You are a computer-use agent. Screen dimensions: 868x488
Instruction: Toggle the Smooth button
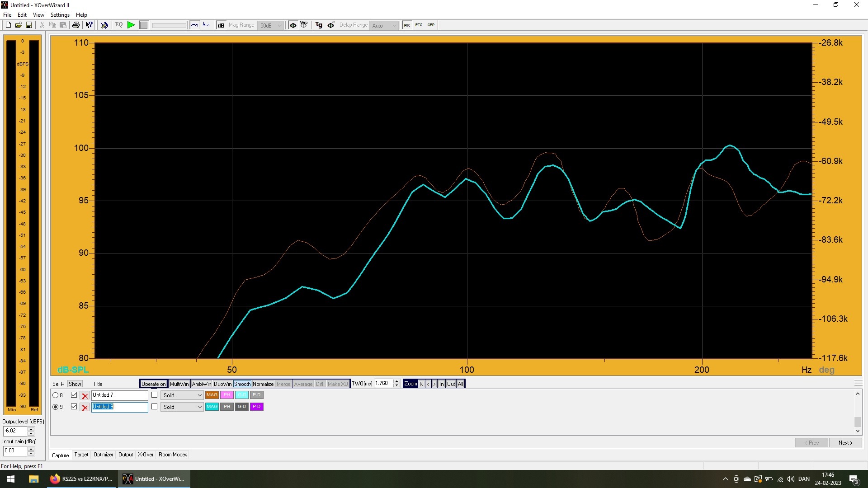(242, 384)
